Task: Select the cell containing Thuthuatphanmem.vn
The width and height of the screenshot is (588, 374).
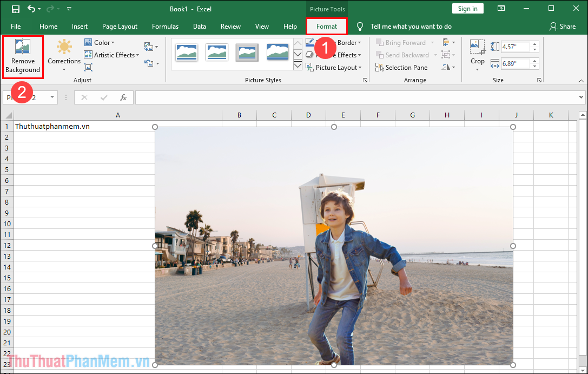Action: [x=54, y=126]
